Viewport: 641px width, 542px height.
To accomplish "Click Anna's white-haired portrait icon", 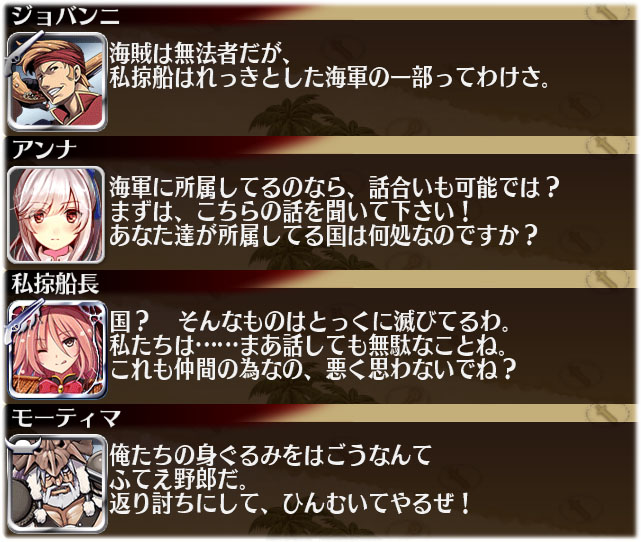I will [x=56, y=215].
